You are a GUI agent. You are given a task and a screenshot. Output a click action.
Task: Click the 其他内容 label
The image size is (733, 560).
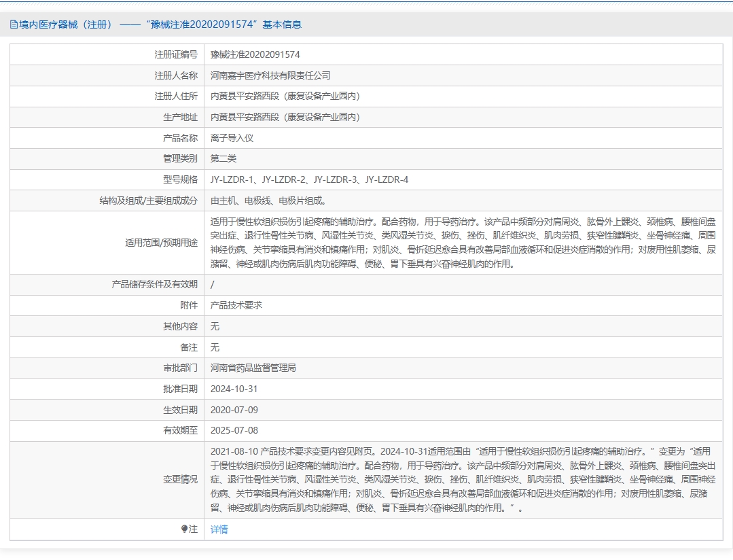click(x=181, y=326)
